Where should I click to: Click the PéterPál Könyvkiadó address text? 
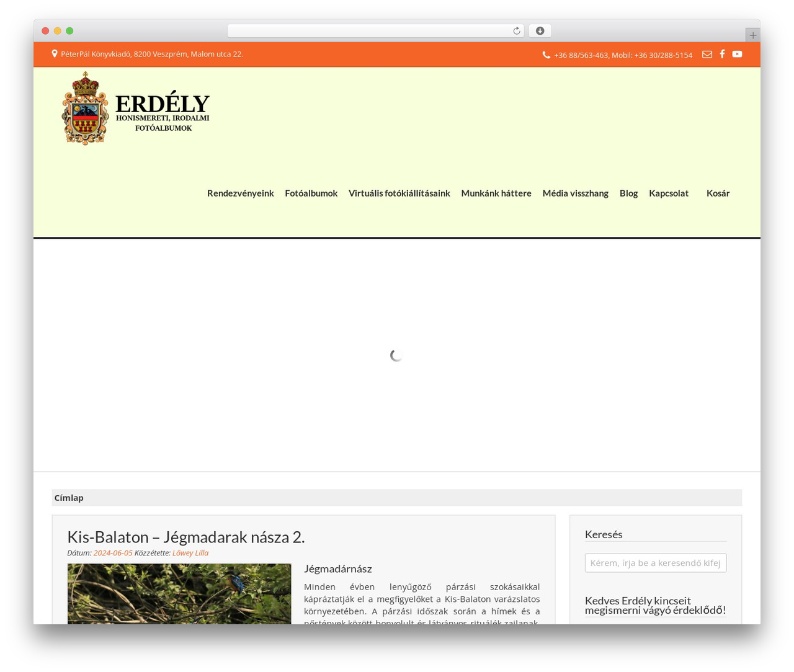tap(152, 54)
